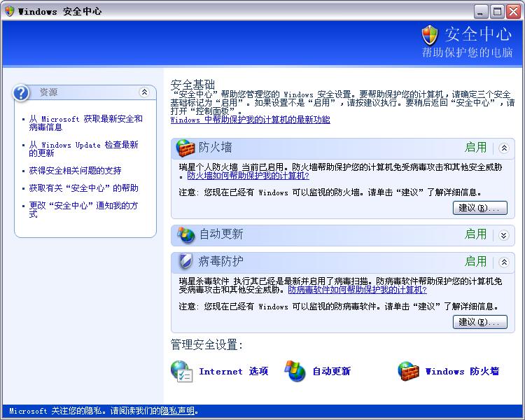The image size is (525, 420).
Task: Click the security shield icon in title bar
Action: (x=9, y=11)
